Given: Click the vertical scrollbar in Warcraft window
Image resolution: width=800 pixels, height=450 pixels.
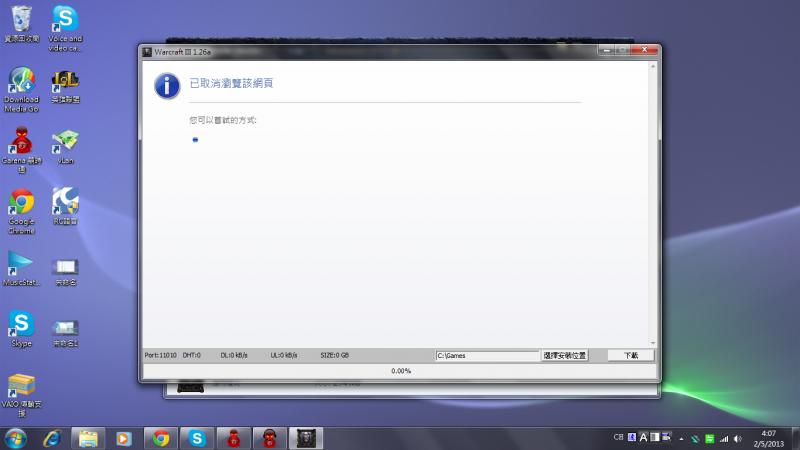Looking at the screenshot, I should [653, 205].
